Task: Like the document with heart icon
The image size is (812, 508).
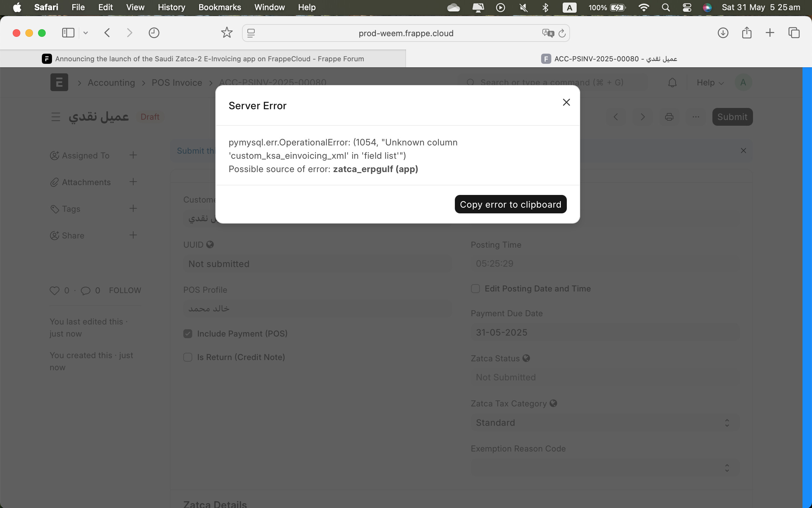Action: pos(54,291)
